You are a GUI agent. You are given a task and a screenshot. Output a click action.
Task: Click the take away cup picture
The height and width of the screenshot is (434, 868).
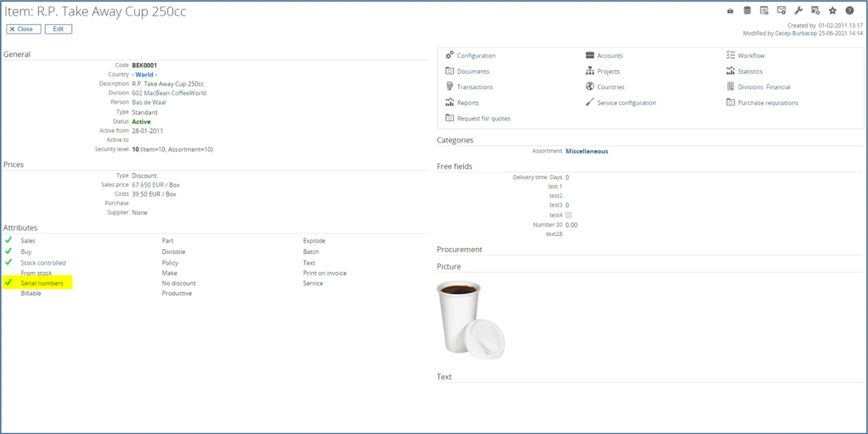pos(470,320)
